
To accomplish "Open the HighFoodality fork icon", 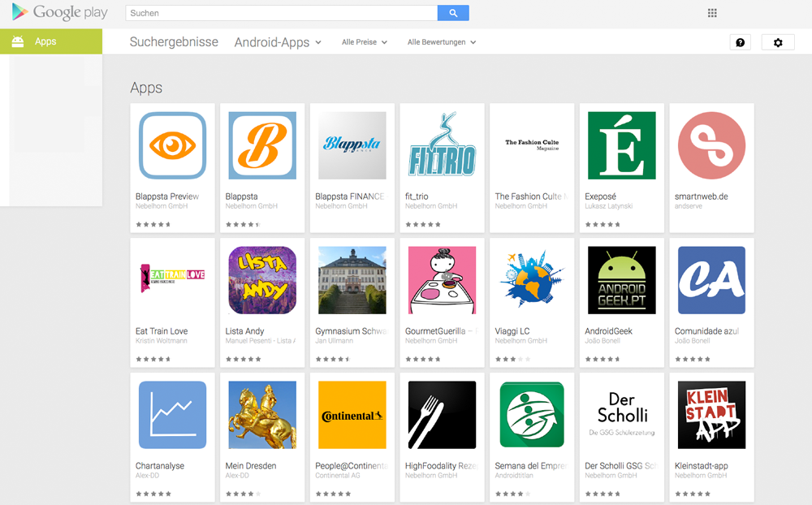I will tap(442, 415).
